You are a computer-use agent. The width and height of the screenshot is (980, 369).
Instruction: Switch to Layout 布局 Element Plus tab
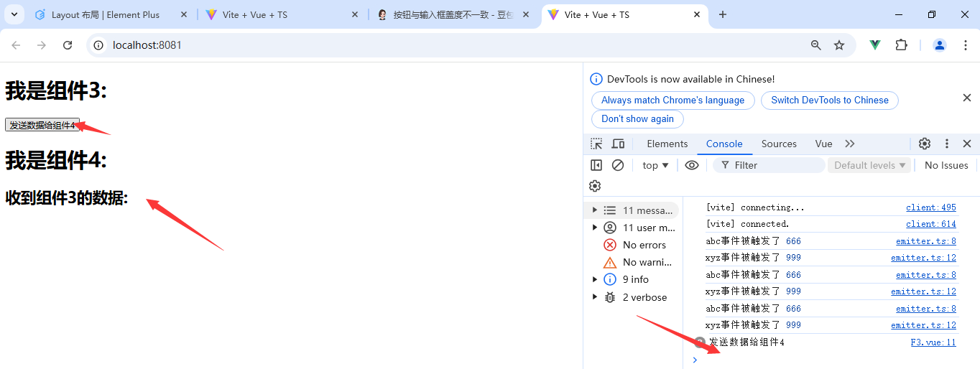click(105, 14)
